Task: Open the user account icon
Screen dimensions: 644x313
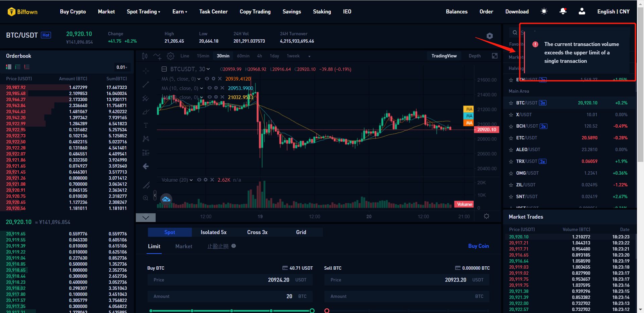Action: (582, 11)
